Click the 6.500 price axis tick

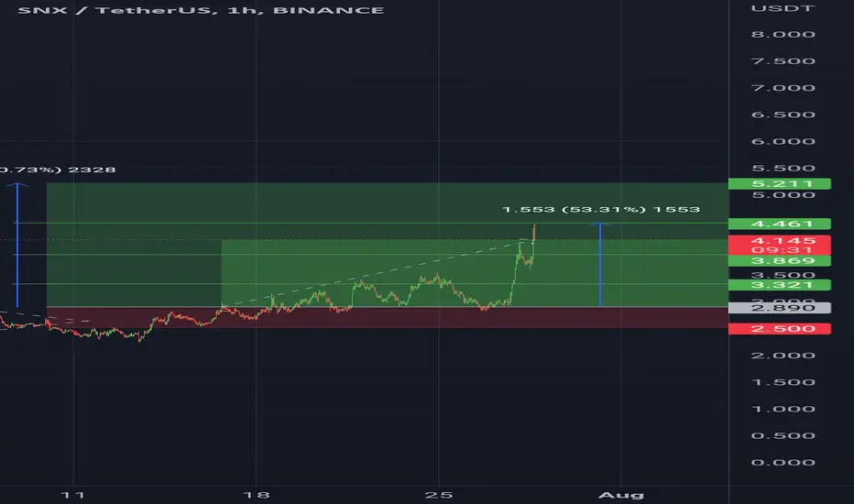(x=783, y=115)
